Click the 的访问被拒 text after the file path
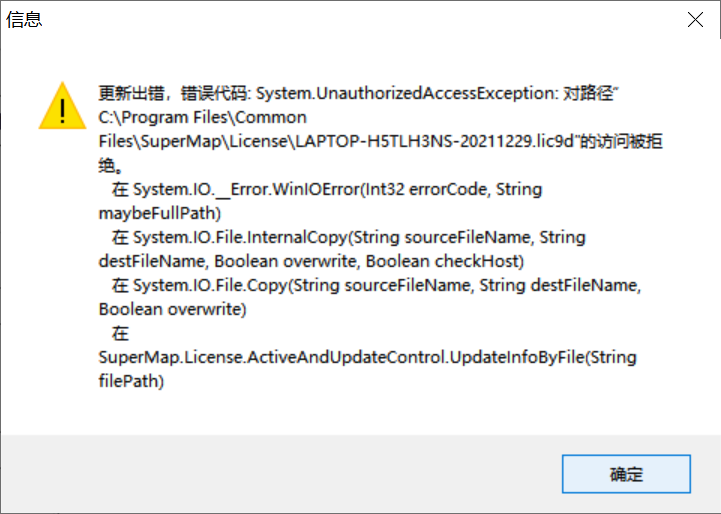This screenshot has width=721, height=514. [x=621, y=141]
